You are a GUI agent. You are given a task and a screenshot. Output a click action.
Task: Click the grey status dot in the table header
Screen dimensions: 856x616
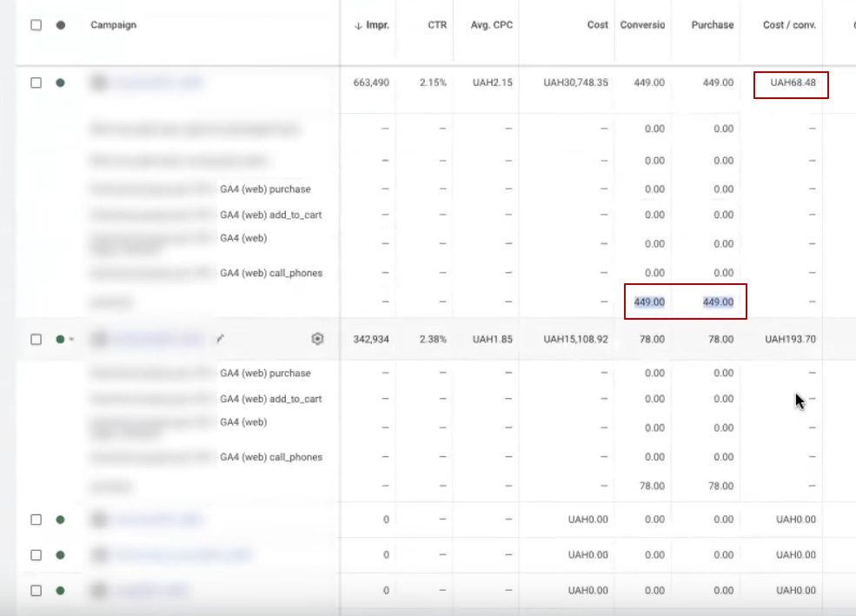[x=60, y=25]
